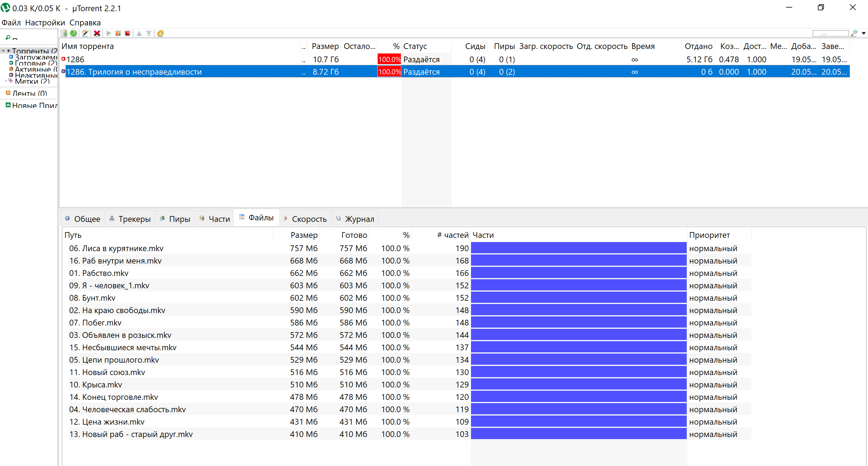The height and width of the screenshot is (466, 868).
Task: Click the RSS feeds Ленты icon
Action: [x=8, y=93]
